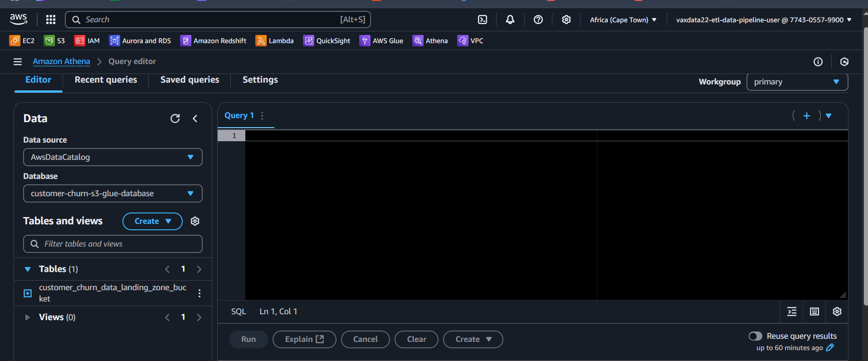868x361 pixels.
Task: Open the Workgroup primary dropdown
Action: tap(797, 82)
